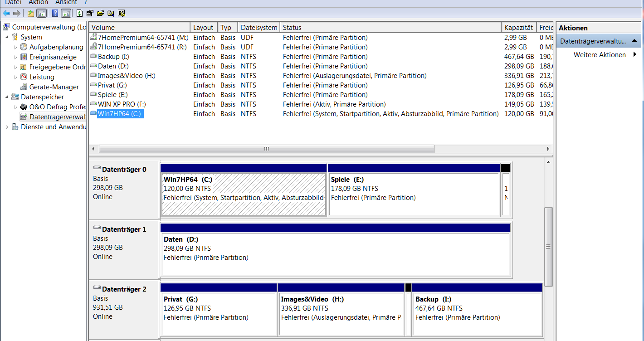Viewport: 644px width, 341px height.
Task: Open the Aktion menu
Action: 38,3
